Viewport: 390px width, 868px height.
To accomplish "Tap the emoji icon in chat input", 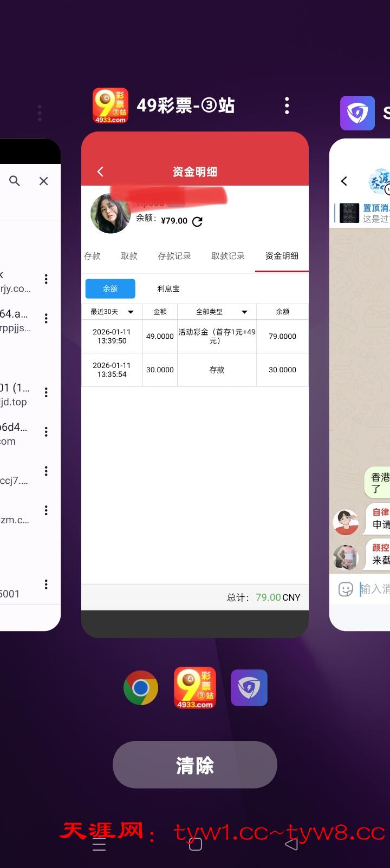I will [345, 589].
